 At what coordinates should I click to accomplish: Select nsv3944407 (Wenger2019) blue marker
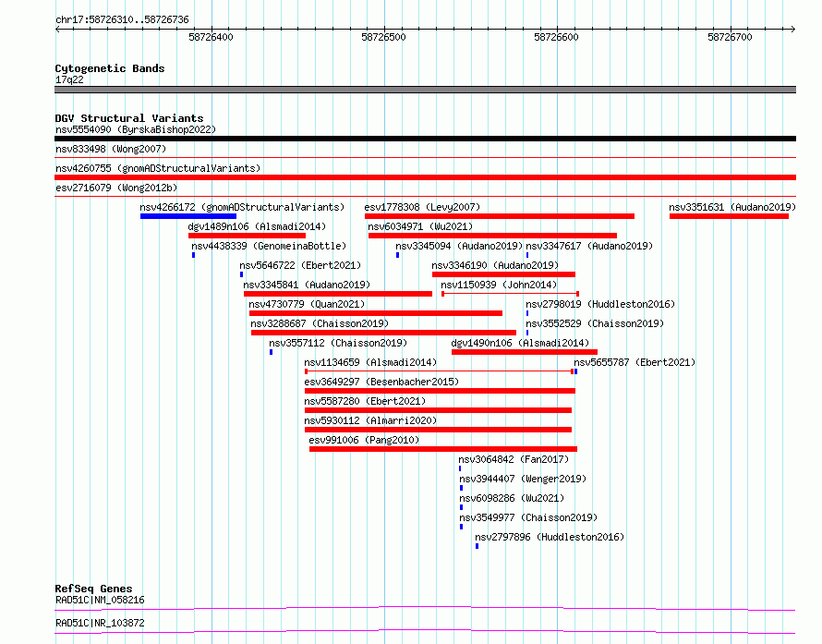click(461, 488)
